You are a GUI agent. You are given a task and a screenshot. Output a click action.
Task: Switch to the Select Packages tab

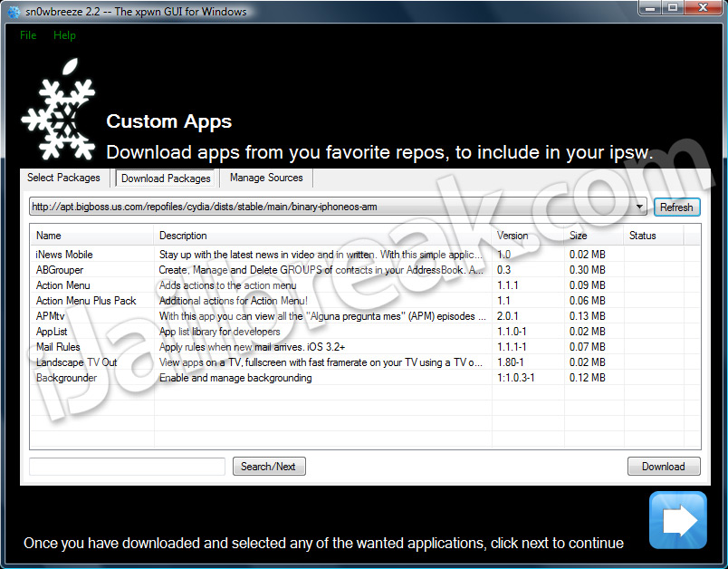[x=63, y=178]
